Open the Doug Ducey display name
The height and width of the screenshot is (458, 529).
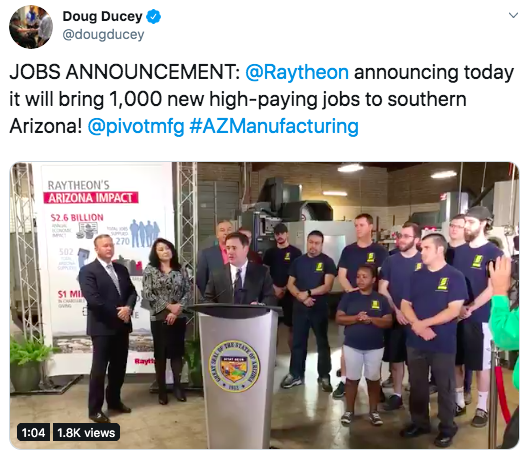pos(102,17)
